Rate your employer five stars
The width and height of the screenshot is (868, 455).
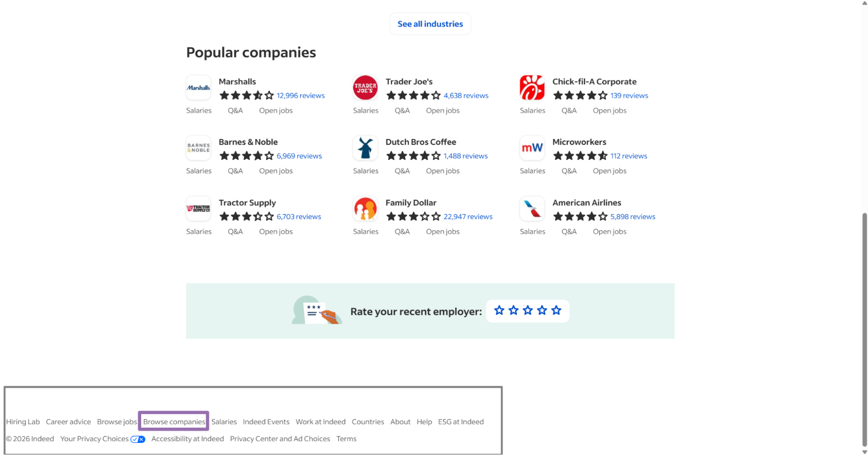pos(556,310)
